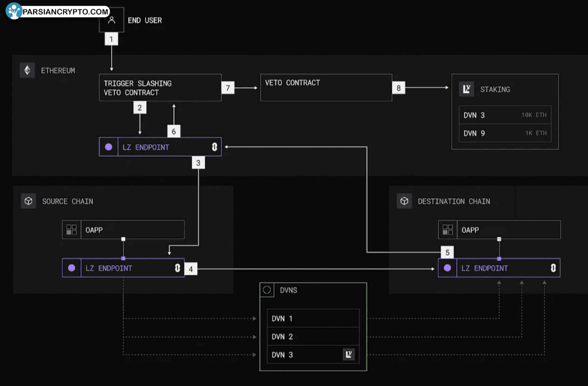This screenshot has width=588, height=386.
Task: Click step number 4 marker
Action: pos(191,268)
